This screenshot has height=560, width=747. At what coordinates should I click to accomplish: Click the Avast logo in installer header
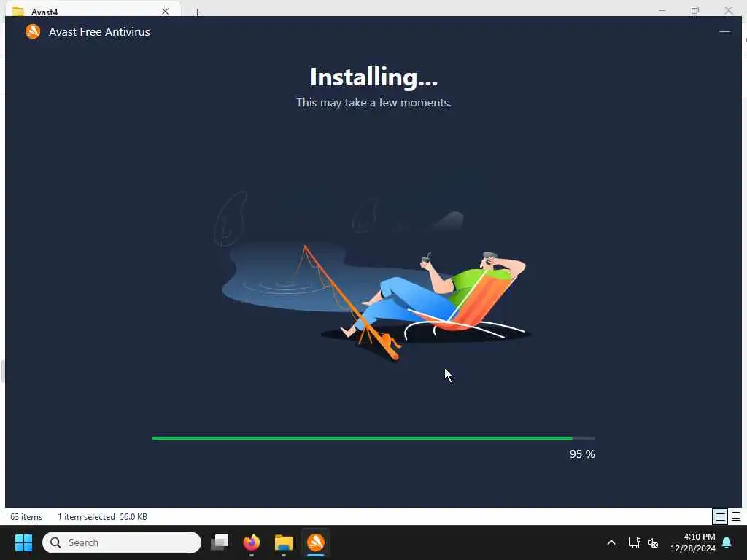point(33,32)
